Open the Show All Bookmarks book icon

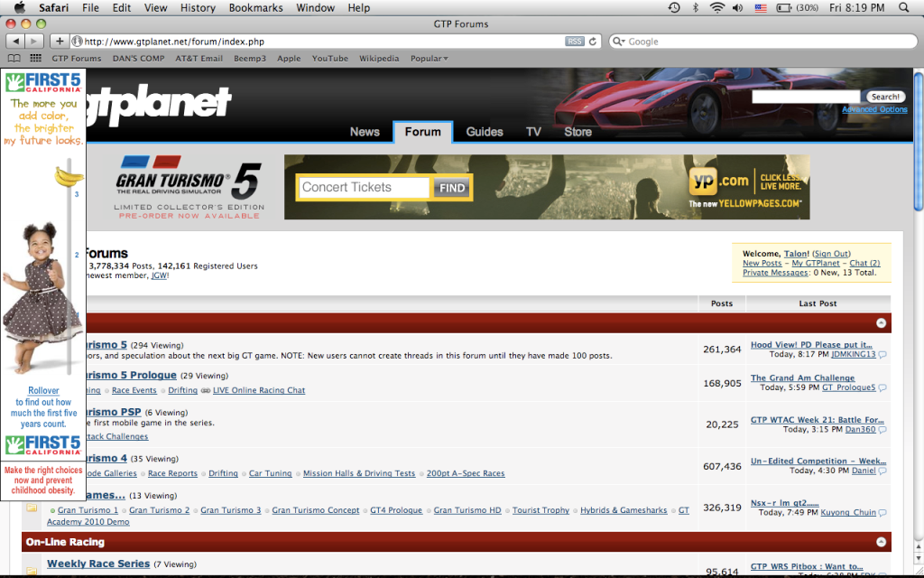click(14, 59)
